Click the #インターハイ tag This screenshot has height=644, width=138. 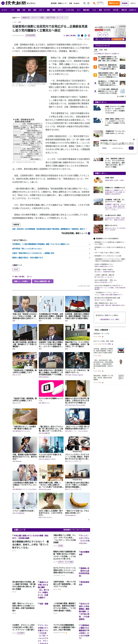(62, 18)
